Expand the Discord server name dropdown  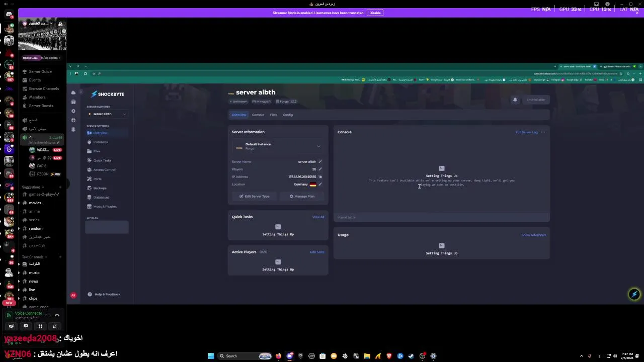[x=51, y=24]
